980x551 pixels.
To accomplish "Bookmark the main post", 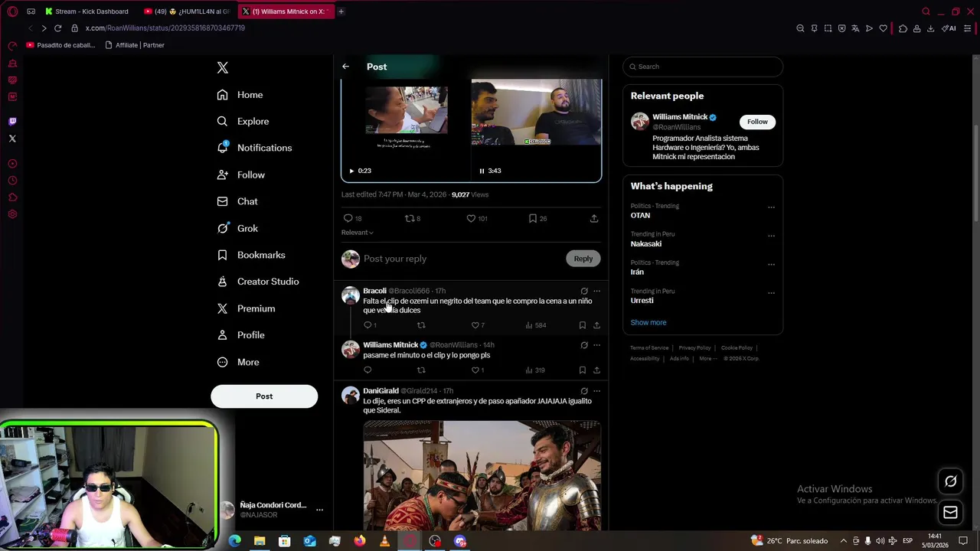I will click(532, 218).
